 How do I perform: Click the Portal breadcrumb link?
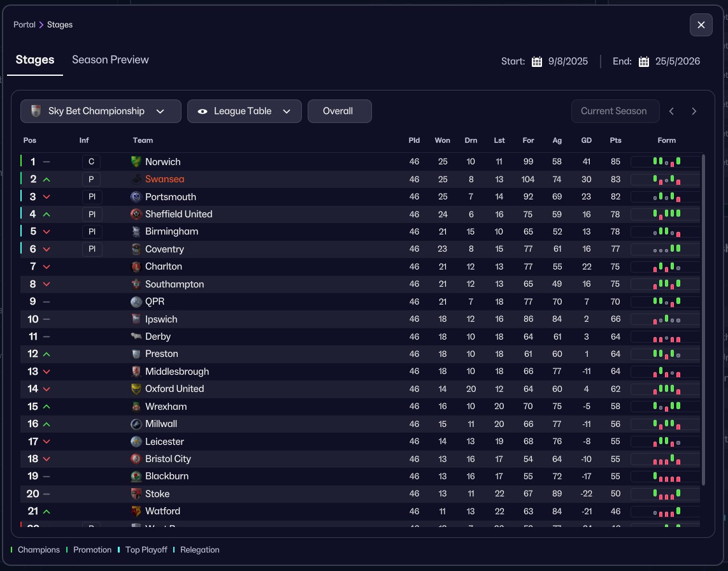24,25
